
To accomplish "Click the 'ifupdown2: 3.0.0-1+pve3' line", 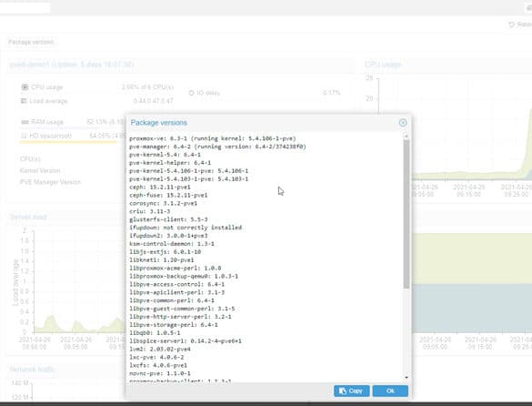I will pyautogui.click(x=168, y=236).
